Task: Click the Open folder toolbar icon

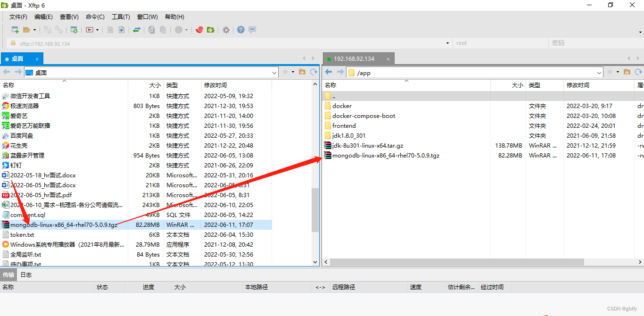Action: 26,30
